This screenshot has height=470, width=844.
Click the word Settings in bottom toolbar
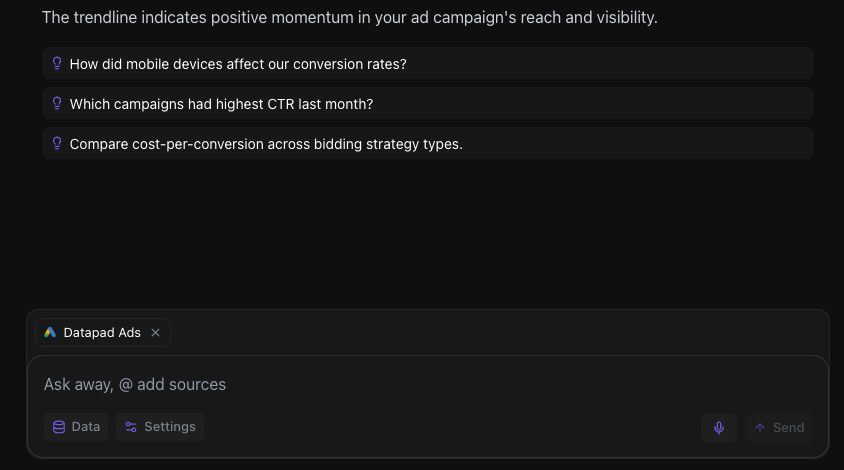point(170,427)
